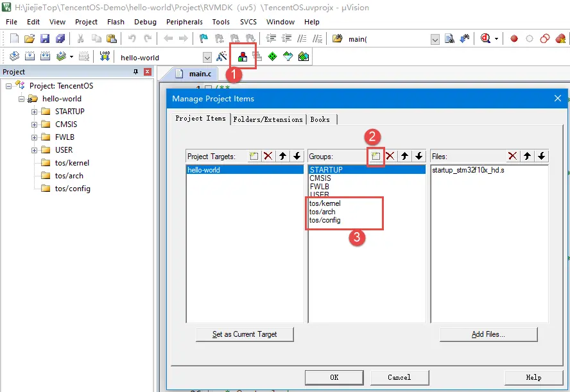Image resolution: width=570 pixels, height=392 pixels.
Task: Click the Cancel button
Action: tap(399, 377)
